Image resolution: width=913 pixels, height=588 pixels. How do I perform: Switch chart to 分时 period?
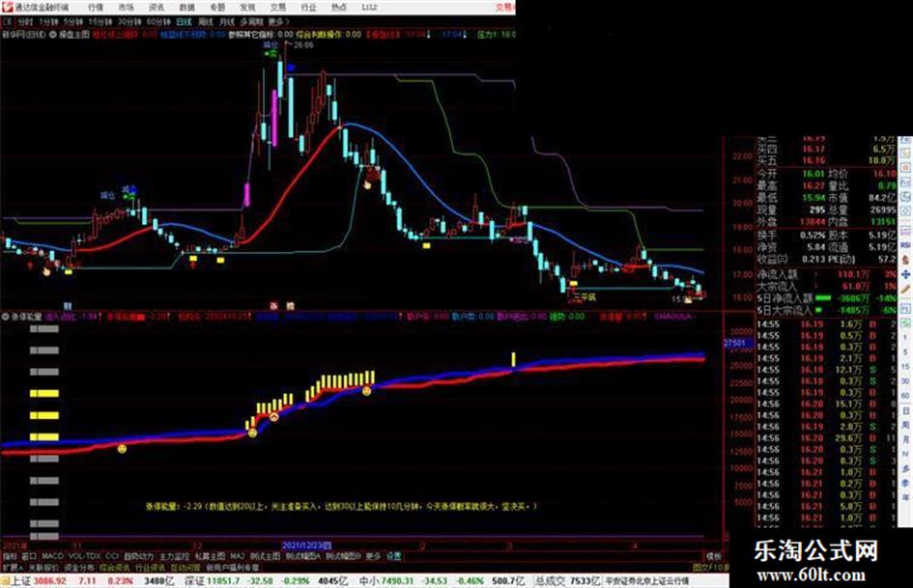(24, 21)
